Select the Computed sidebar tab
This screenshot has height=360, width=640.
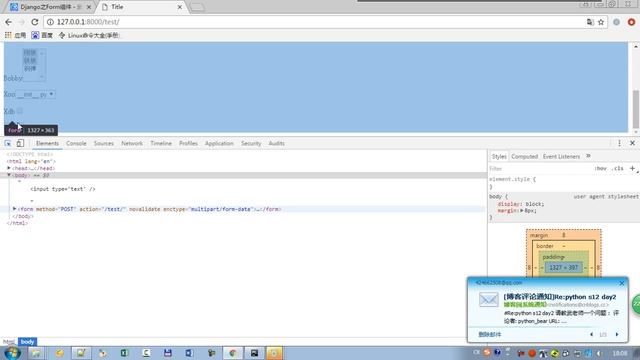coord(524,157)
